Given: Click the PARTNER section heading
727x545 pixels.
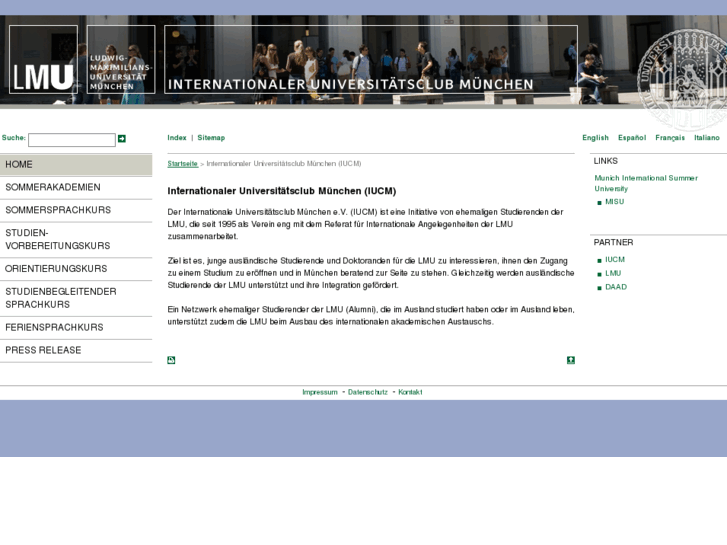Looking at the screenshot, I should (613, 243).
